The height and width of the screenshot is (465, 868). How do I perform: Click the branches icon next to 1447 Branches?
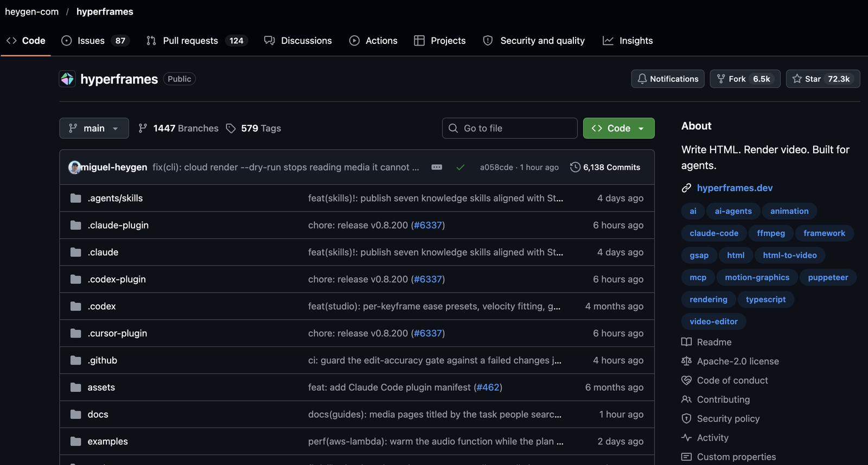[x=143, y=129]
